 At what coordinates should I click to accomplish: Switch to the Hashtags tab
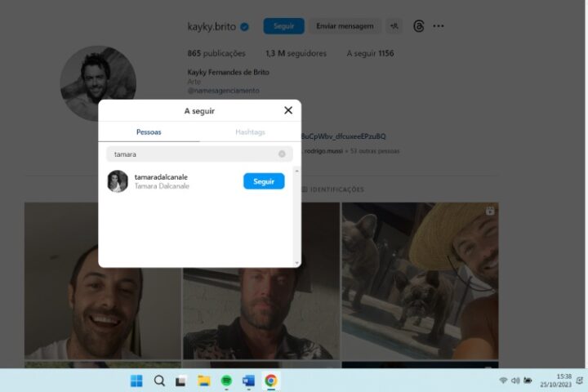(x=250, y=131)
